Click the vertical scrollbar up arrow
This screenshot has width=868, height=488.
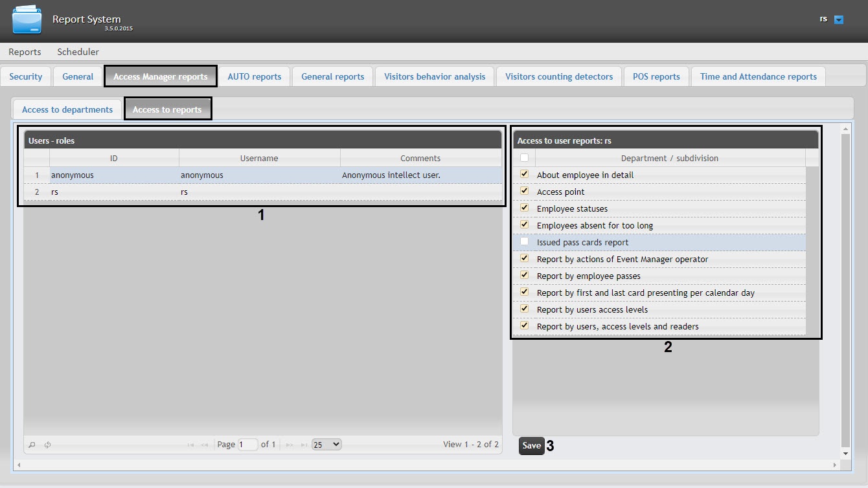pyautogui.click(x=845, y=130)
